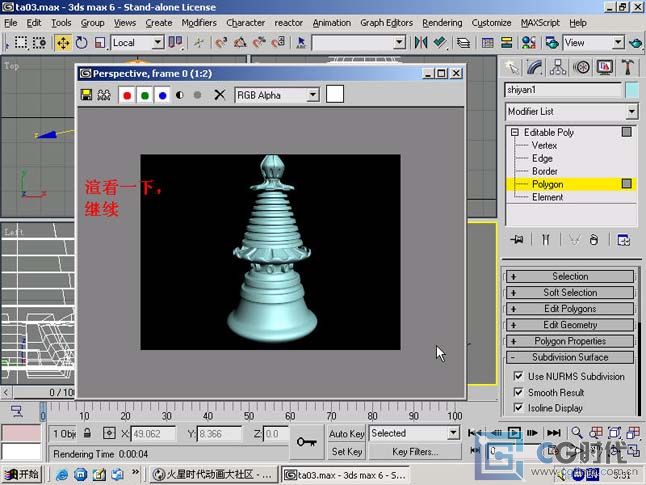Image resolution: width=646 pixels, height=485 pixels.
Task: Expand the Selection rollout
Action: pyautogui.click(x=570, y=276)
